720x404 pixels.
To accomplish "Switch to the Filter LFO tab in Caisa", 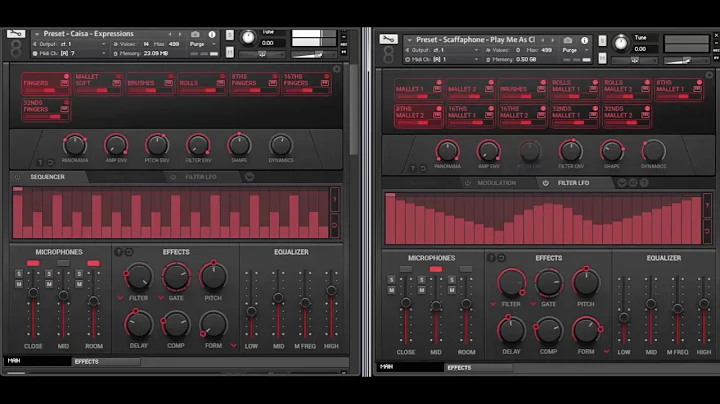I will 201,177.
